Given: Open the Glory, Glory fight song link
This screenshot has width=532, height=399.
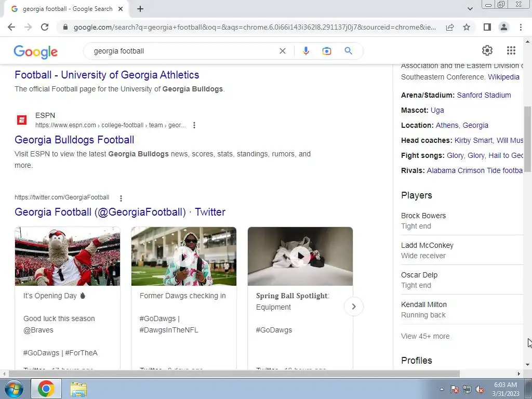Looking at the screenshot, I should (465, 155).
